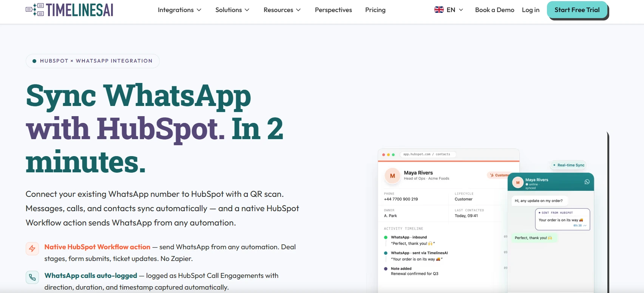644x293 pixels.
Task: Click the sent via TimelinesAI timeline dot
Action: pos(386,253)
